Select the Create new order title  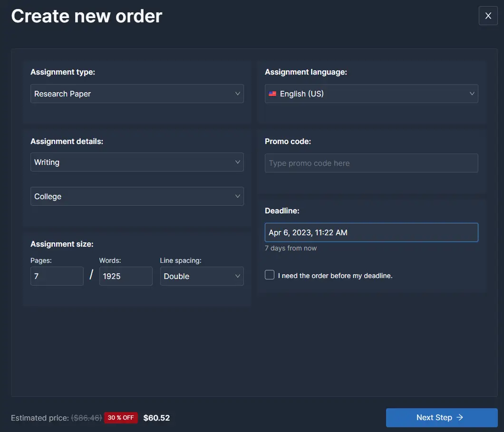pyautogui.click(x=87, y=16)
